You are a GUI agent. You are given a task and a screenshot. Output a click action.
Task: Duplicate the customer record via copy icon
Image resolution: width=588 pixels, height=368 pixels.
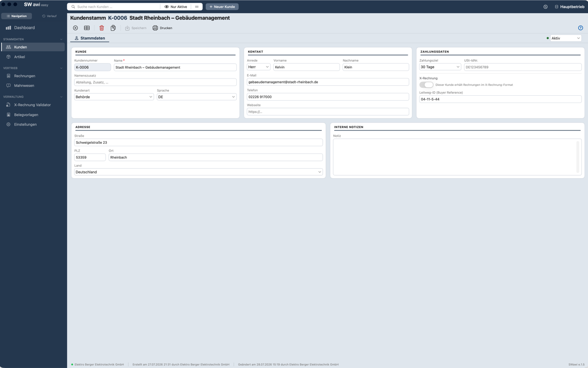pyautogui.click(x=113, y=28)
